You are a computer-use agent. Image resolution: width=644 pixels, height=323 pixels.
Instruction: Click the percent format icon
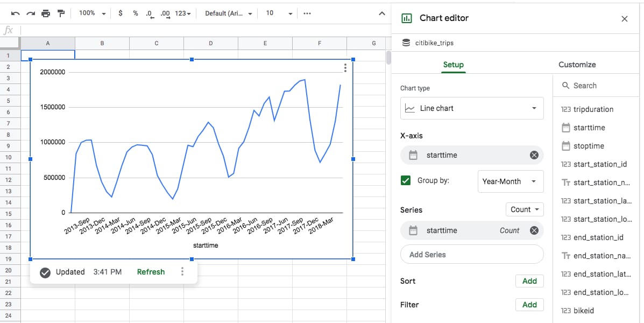pos(136,13)
